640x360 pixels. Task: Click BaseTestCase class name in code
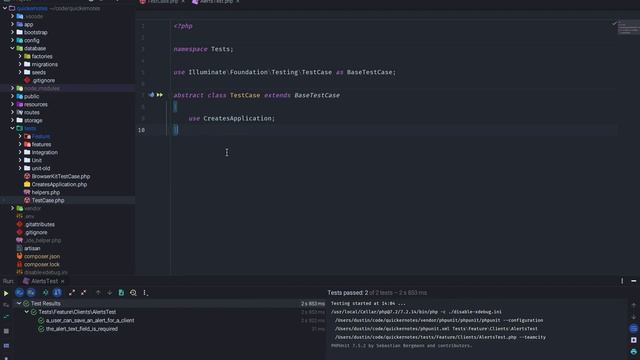coord(317,95)
